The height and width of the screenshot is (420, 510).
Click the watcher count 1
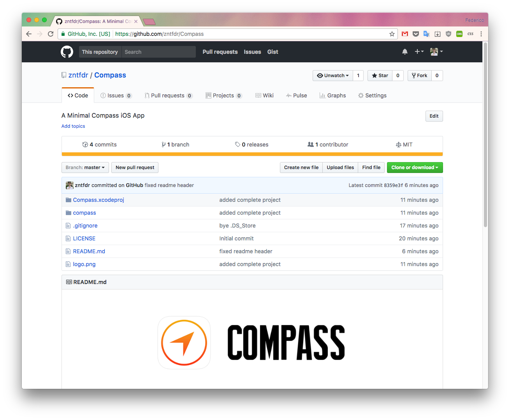358,76
